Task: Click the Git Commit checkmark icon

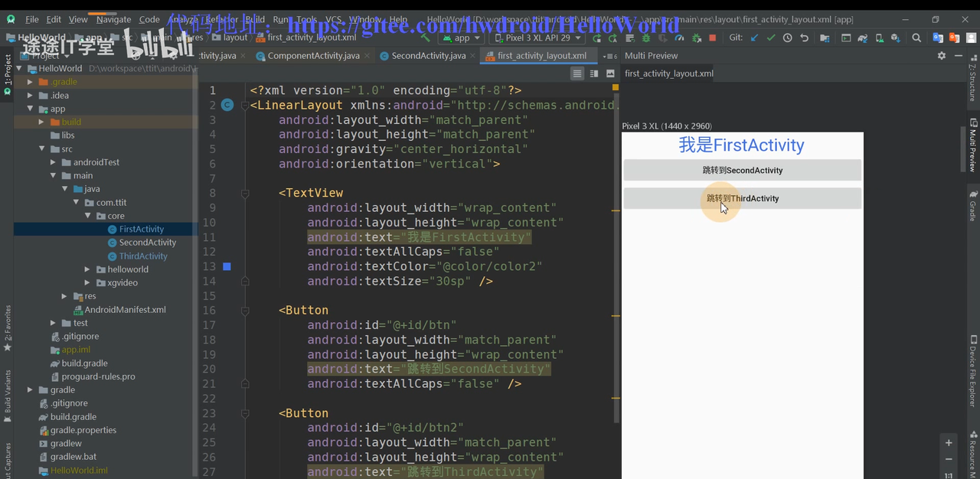Action: pyautogui.click(x=771, y=37)
